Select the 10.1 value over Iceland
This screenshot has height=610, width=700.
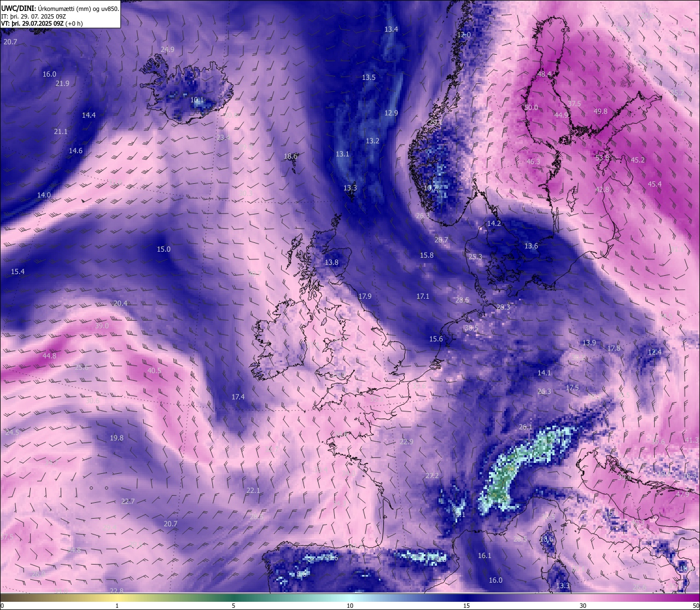(x=197, y=100)
